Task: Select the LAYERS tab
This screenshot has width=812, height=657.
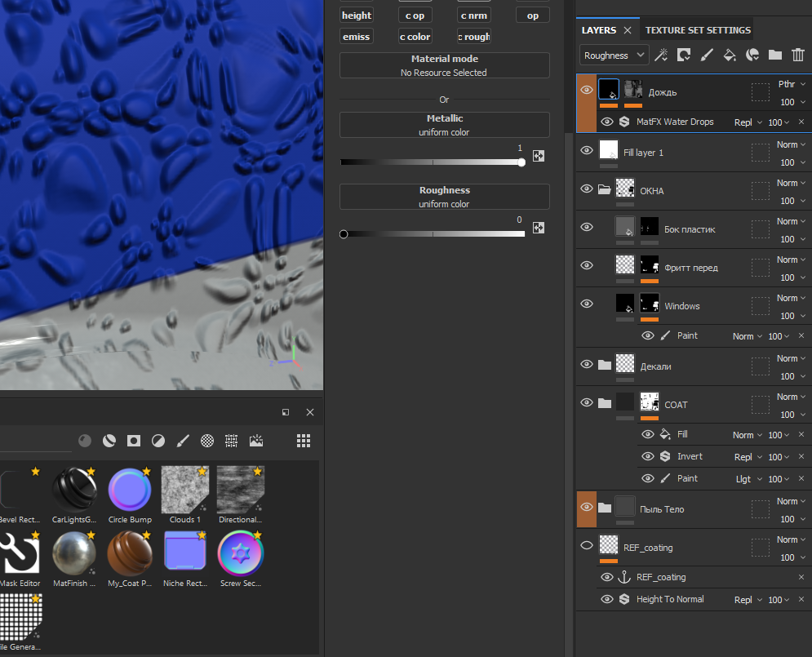Action: [x=599, y=30]
